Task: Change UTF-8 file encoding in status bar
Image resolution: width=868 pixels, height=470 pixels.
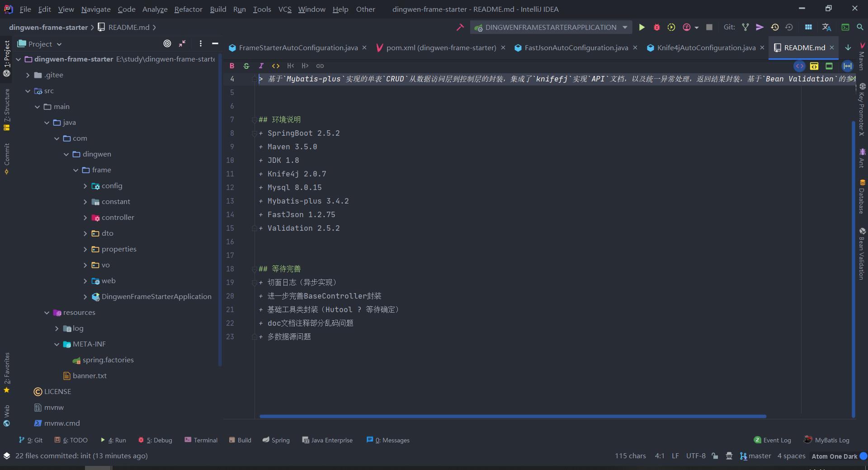Action: (696, 456)
